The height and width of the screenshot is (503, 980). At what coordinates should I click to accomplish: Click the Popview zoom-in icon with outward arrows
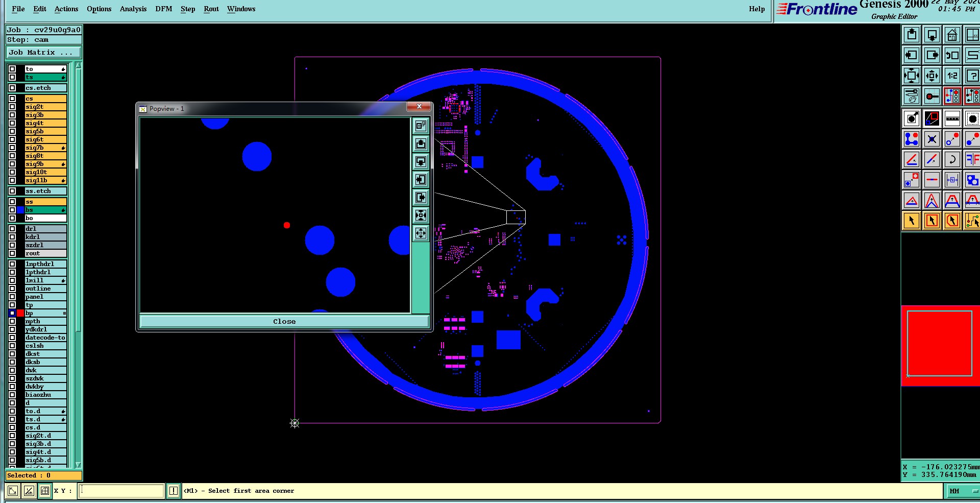click(421, 215)
